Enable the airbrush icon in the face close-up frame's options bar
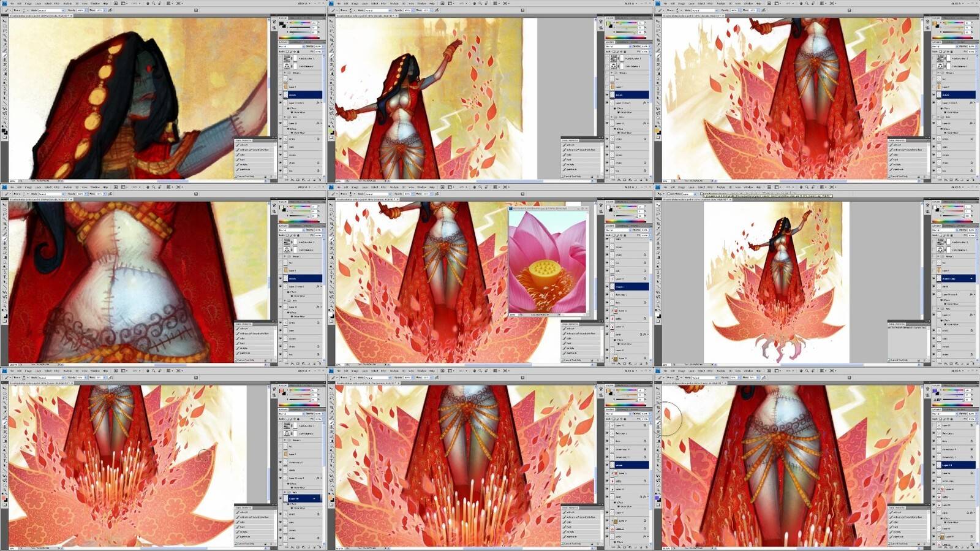This screenshot has height=551, width=980. (110, 10)
